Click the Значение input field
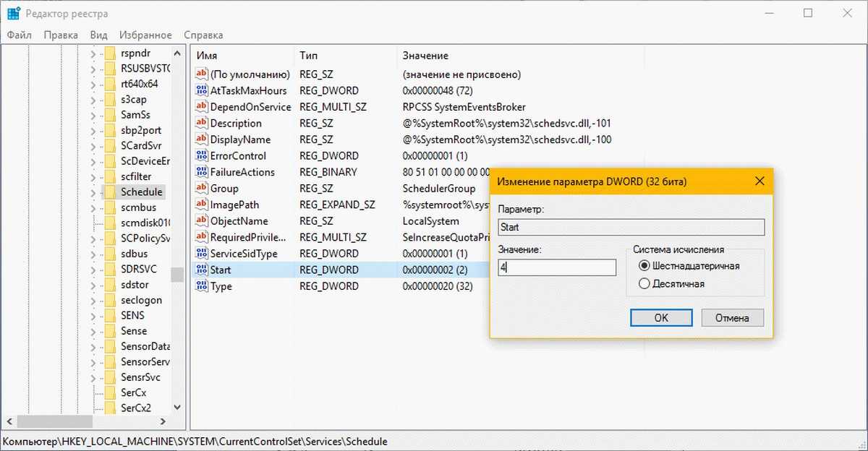868x451 pixels. tap(556, 267)
